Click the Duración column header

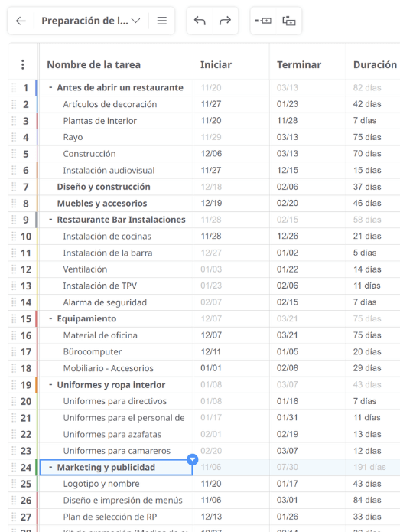tap(375, 64)
